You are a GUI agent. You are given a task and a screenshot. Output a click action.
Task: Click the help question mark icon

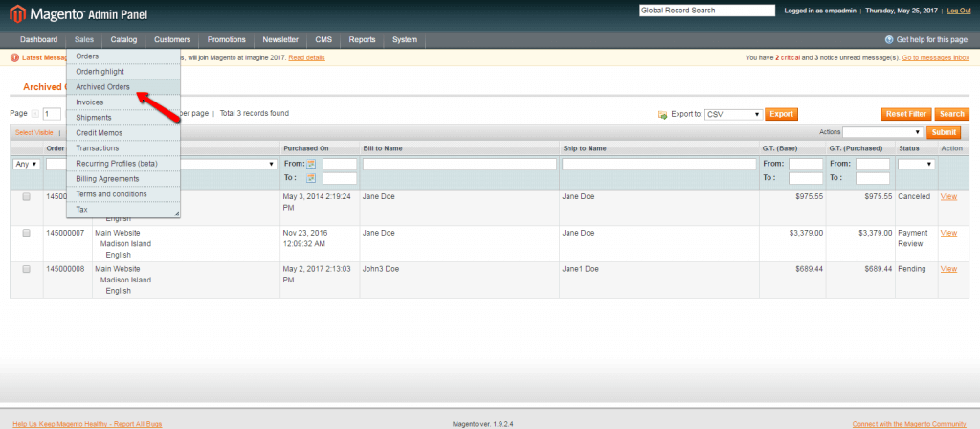[889, 39]
